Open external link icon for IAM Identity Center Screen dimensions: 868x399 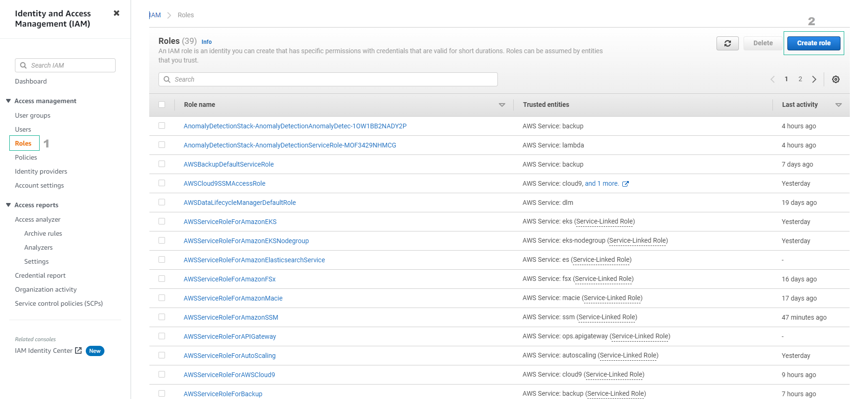pos(78,350)
